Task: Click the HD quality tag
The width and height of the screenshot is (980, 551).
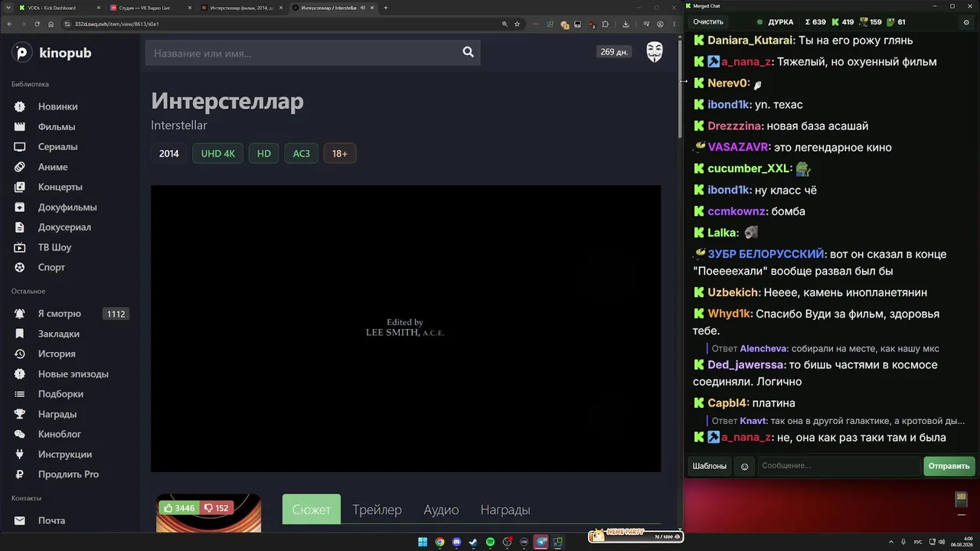Action: tap(264, 154)
